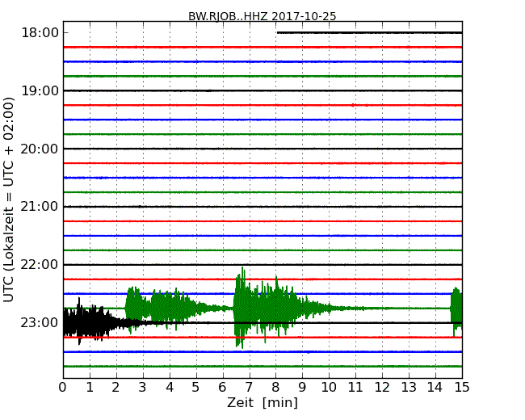The height and width of the screenshot is (420, 525).
Task: Click the green burst near minute 15
Action: click(456, 310)
